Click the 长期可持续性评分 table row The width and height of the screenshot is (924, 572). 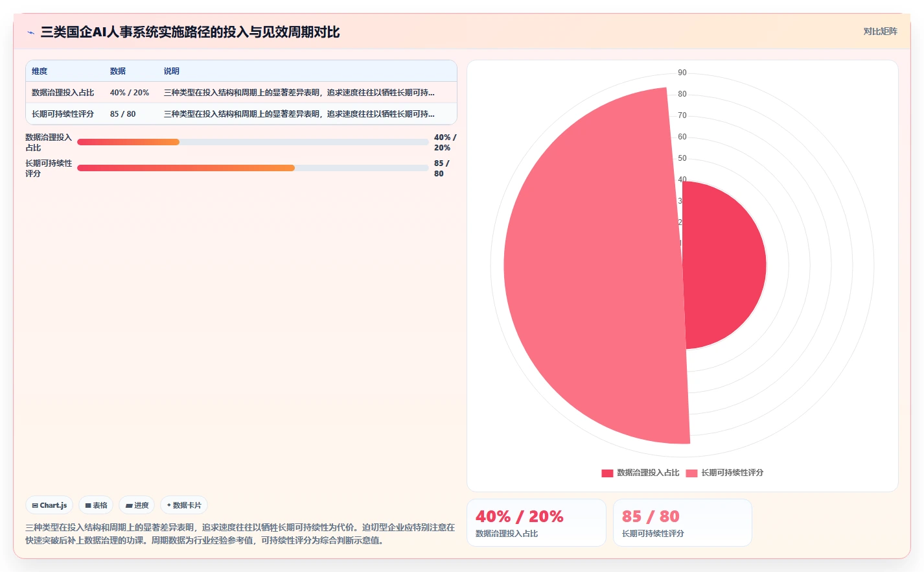tap(241, 113)
